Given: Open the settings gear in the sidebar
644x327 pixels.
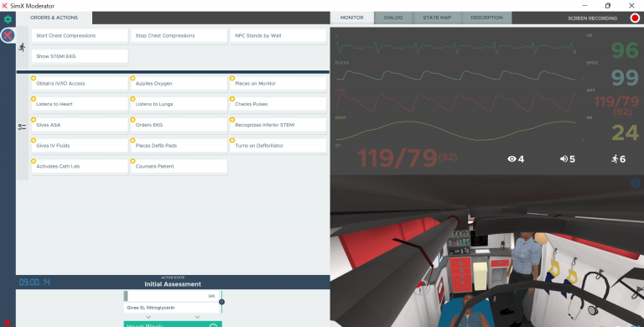Looking at the screenshot, I should (x=8, y=19).
